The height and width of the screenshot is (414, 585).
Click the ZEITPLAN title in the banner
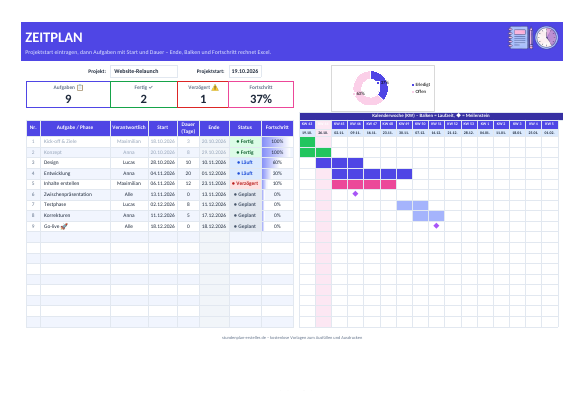(x=54, y=38)
